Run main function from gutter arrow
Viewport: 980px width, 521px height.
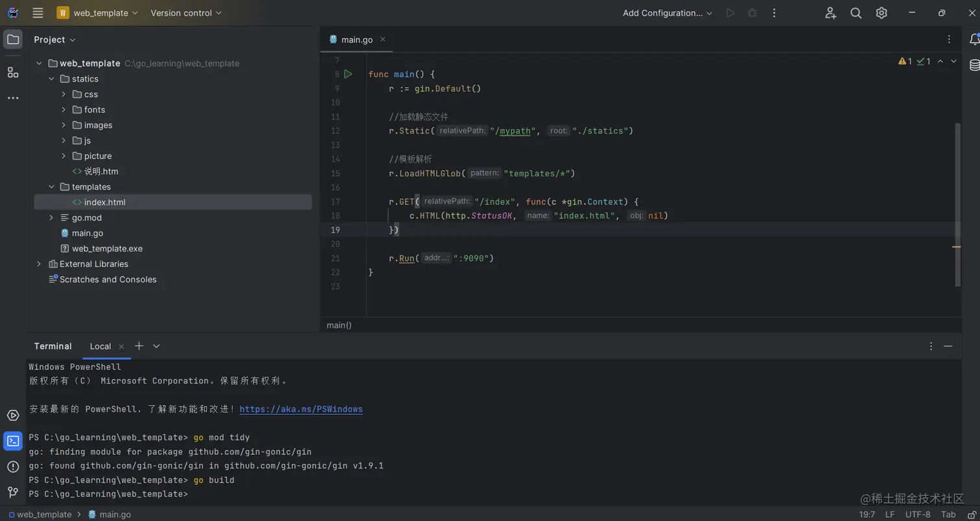(x=348, y=74)
